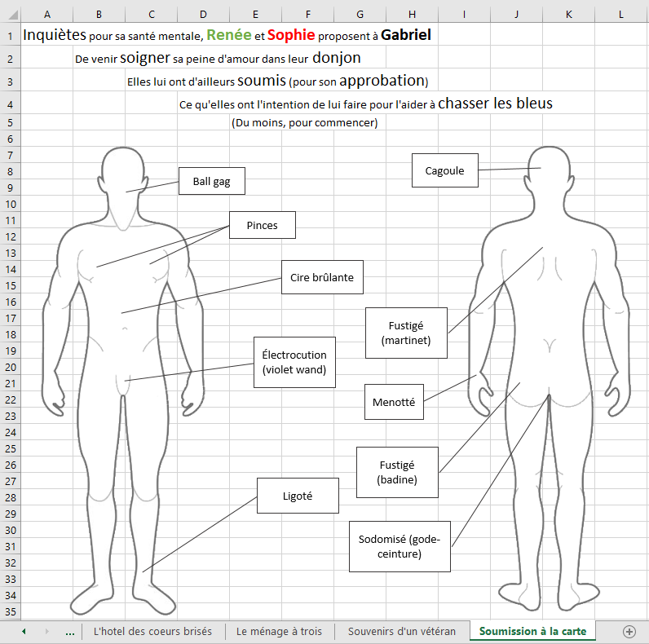
Task: Click the previous sheet navigation arrow
Action: (x=24, y=632)
